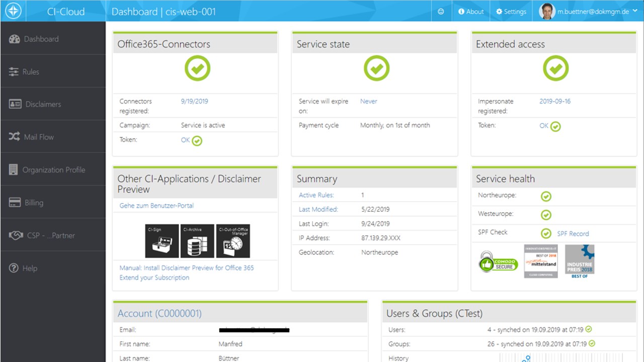Go to Rules in the sidebar
Image resolution: width=644 pixels, height=362 pixels.
[x=30, y=72]
